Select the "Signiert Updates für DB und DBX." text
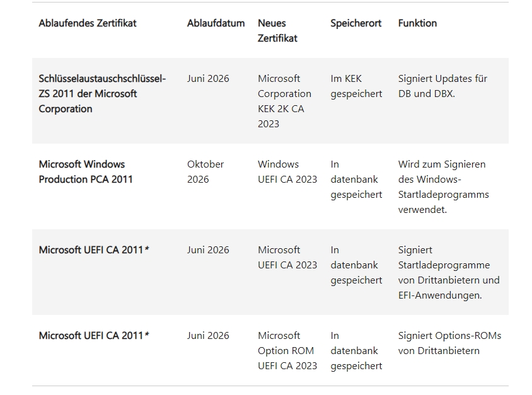This screenshot has width=532, height=395. (442, 86)
